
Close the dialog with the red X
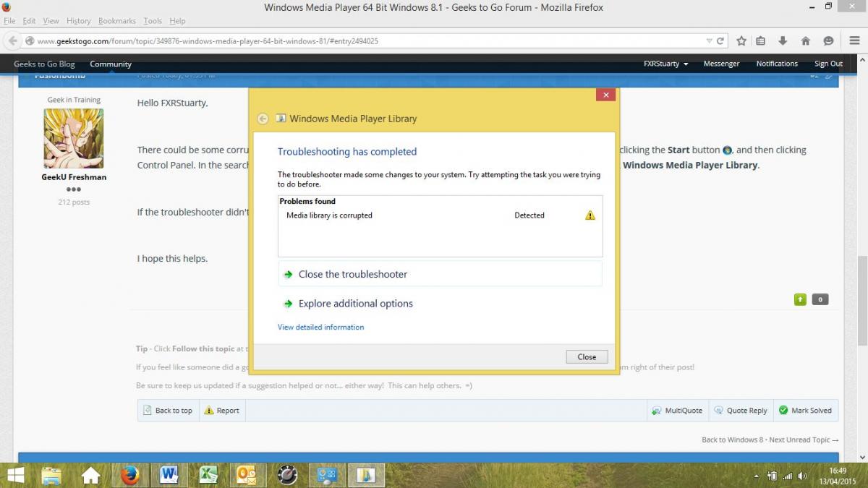click(606, 95)
